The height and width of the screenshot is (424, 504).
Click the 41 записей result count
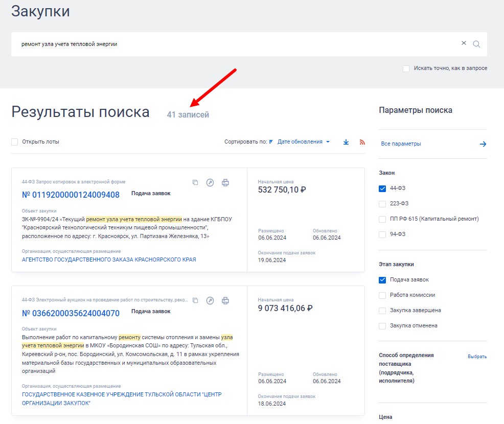click(188, 114)
